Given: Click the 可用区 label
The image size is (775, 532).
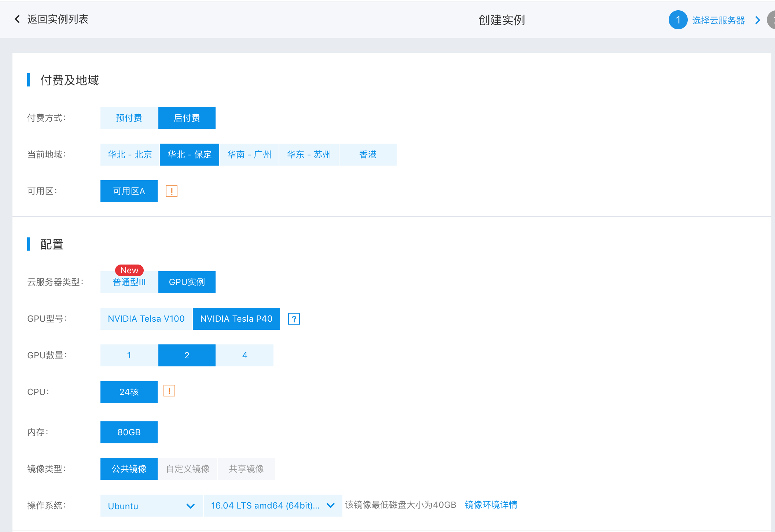Looking at the screenshot, I should point(42,191).
